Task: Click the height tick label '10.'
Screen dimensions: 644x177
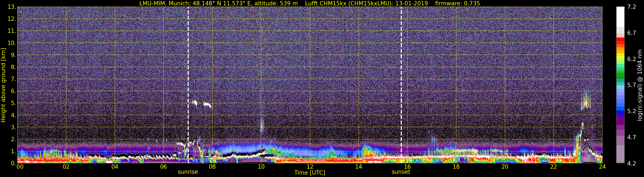Action: click(12, 43)
